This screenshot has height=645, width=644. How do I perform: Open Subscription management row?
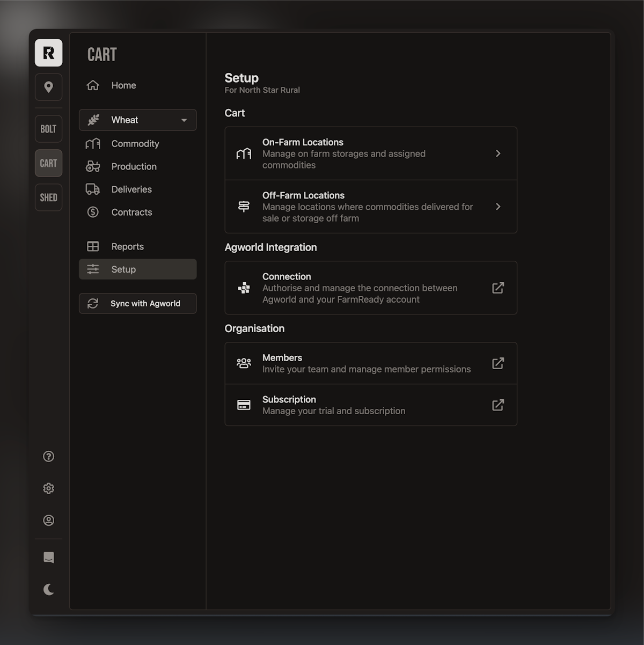tap(370, 405)
